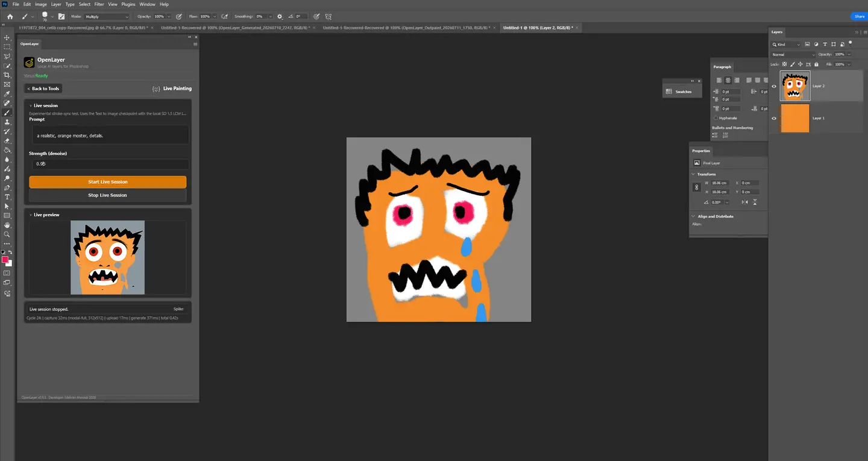Open the Image menu

coord(41,4)
